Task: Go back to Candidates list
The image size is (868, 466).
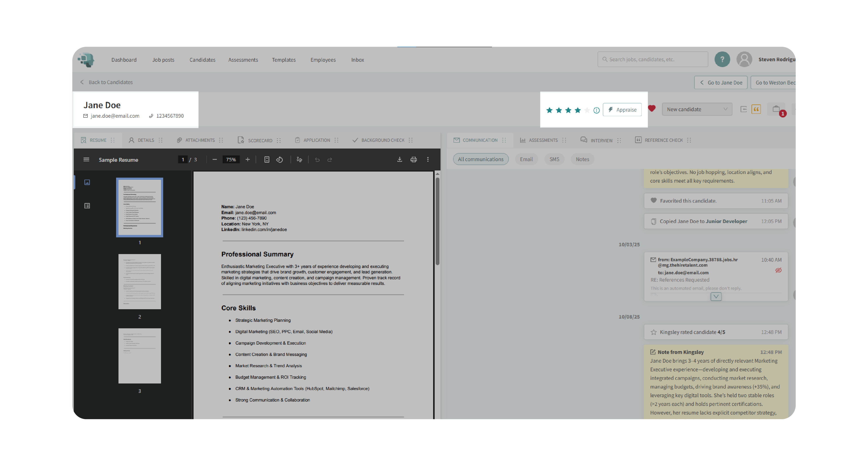Action: [107, 82]
